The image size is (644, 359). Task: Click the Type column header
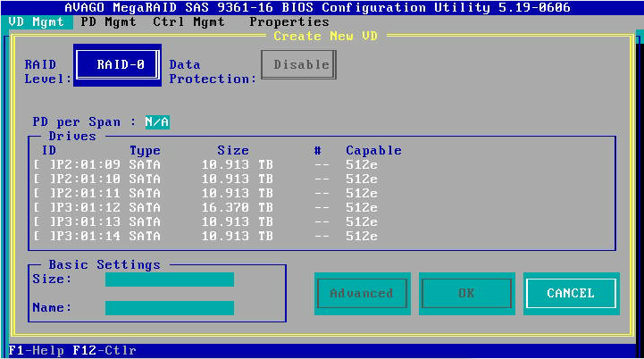pos(145,151)
